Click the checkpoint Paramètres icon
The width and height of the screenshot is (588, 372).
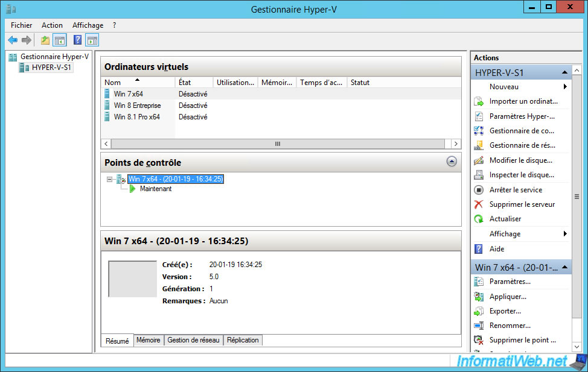pos(479,282)
